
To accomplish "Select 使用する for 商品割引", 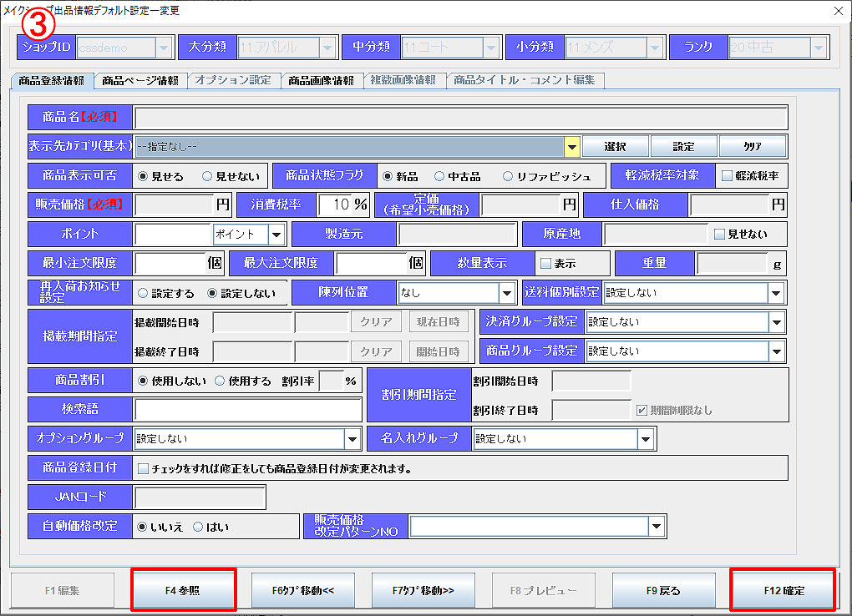I will tap(221, 381).
